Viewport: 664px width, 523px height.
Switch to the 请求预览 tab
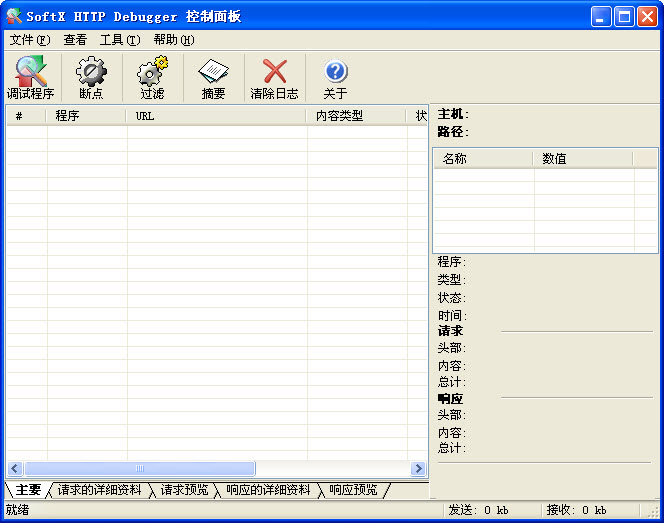coord(184,490)
